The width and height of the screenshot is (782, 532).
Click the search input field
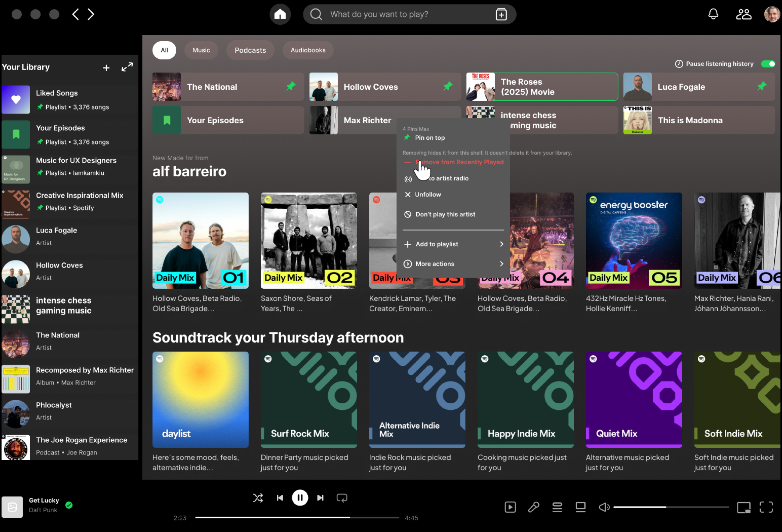pyautogui.click(x=409, y=14)
